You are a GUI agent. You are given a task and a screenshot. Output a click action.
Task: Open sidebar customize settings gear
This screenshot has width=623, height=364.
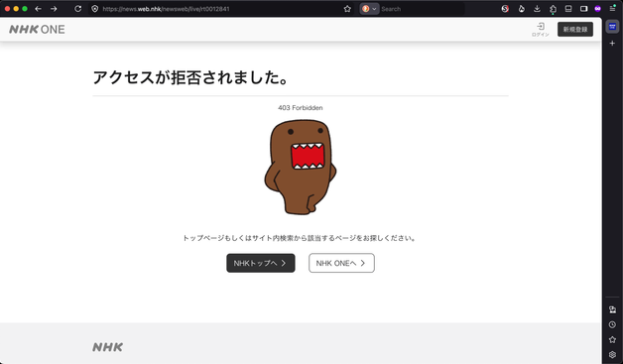pos(612,354)
